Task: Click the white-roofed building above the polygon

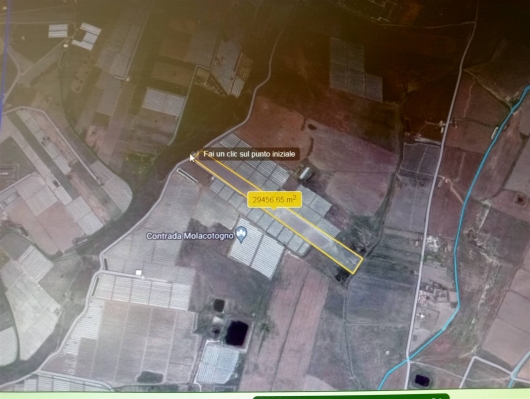Action: (x=306, y=173)
